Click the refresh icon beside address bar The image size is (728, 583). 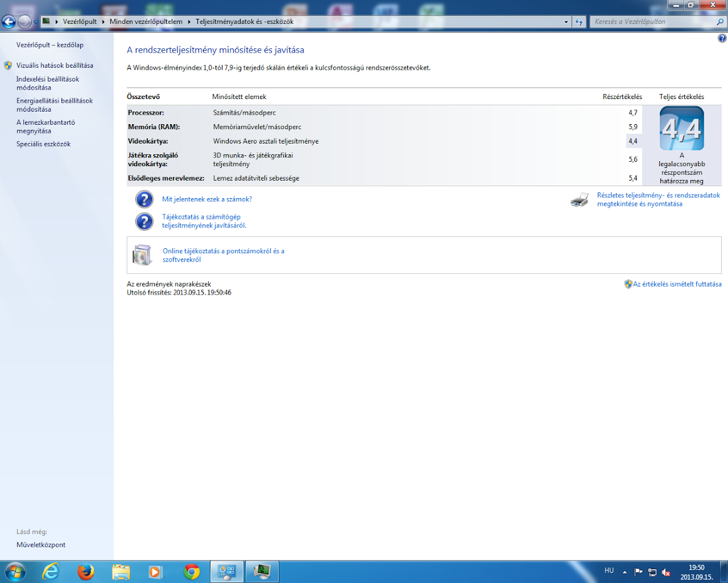(x=578, y=21)
